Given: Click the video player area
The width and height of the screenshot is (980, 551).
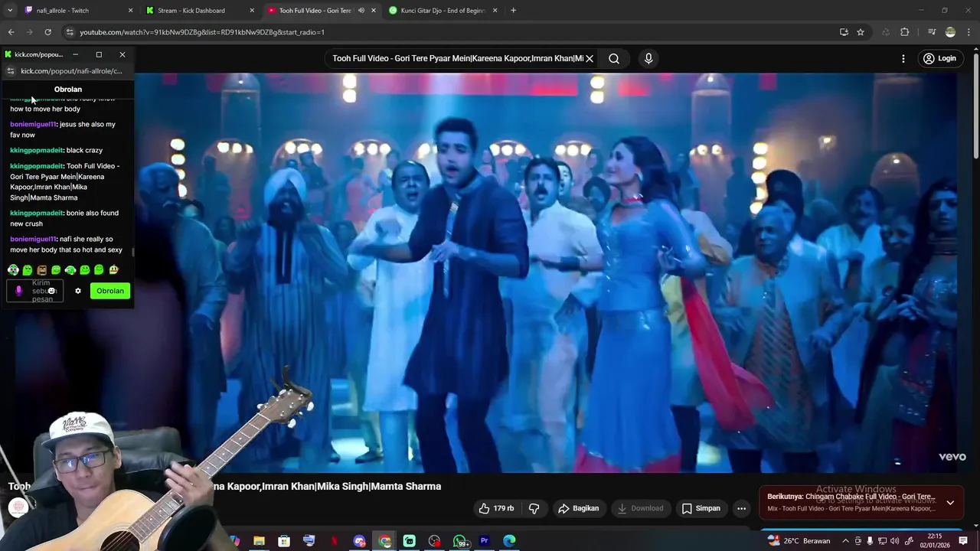Looking at the screenshot, I should (x=485, y=272).
